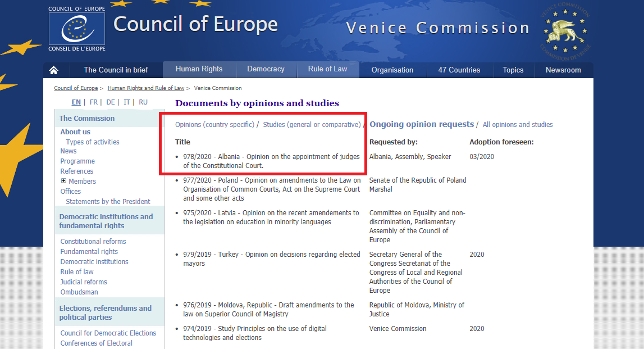This screenshot has width=644, height=349.
Task: Click Human Rights and Rule of Law breadcrumb
Action: click(x=146, y=88)
